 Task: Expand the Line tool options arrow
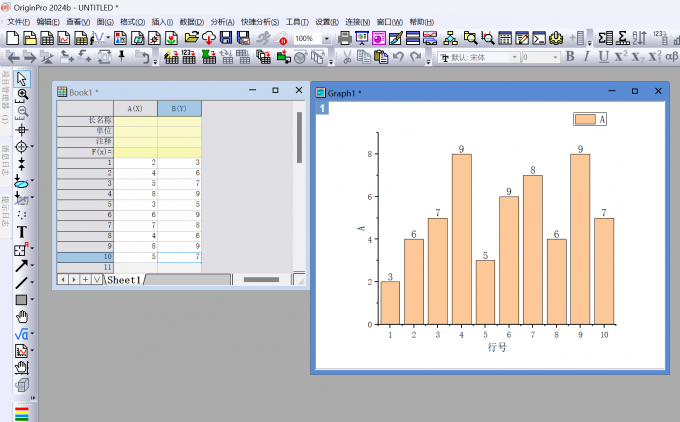click(x=33, y=283)
